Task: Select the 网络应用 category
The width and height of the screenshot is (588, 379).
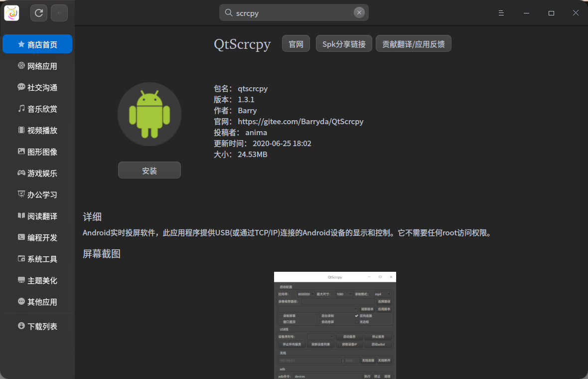Action: point(37,66)
